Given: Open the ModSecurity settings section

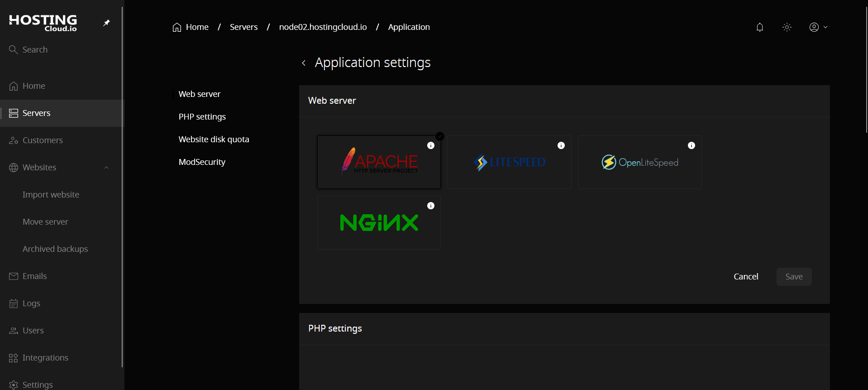Looking at the screenshot, I should (x=202, y=162).
